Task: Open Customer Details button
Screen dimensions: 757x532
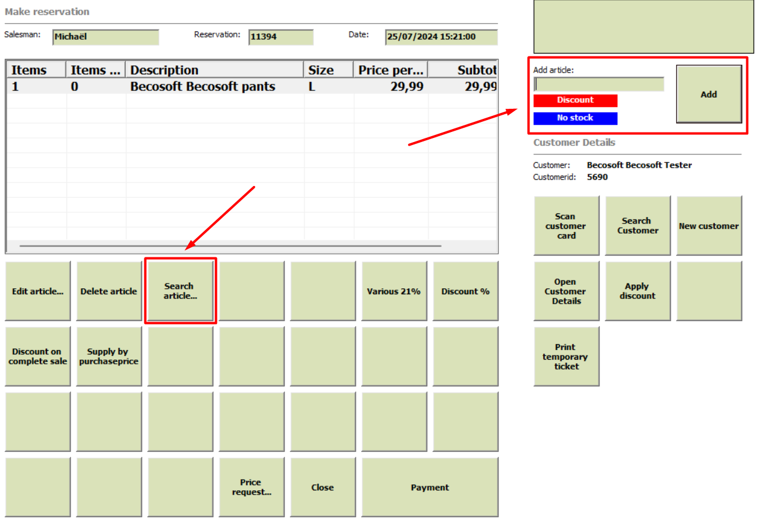Action: (567, 291)
